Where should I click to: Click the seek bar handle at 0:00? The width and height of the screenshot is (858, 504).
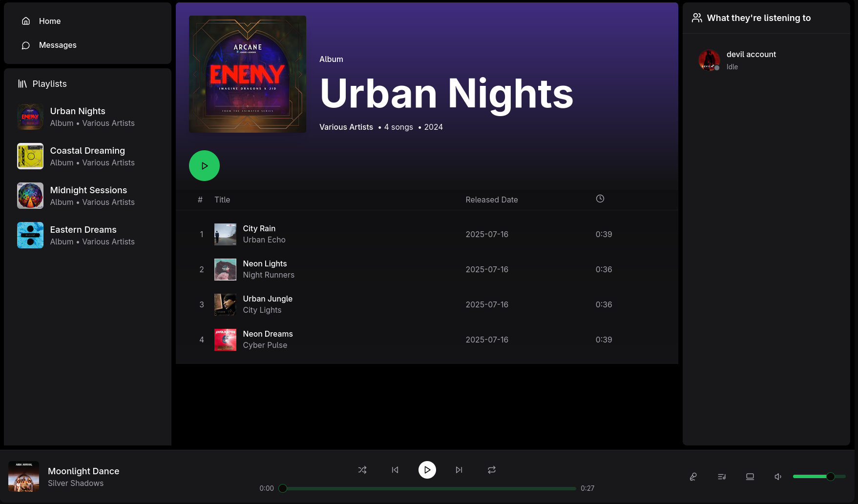click(x=283, y=488)
